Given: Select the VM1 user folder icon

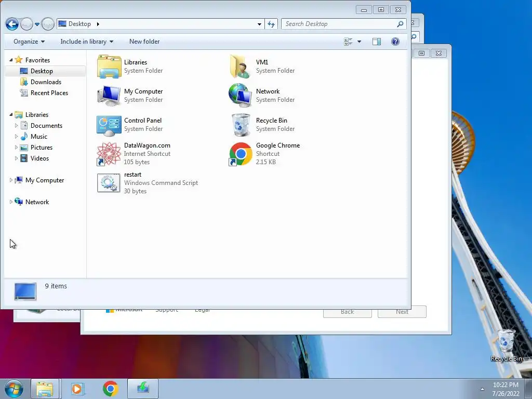Looking at the screenshot, I should click(241, 66).
